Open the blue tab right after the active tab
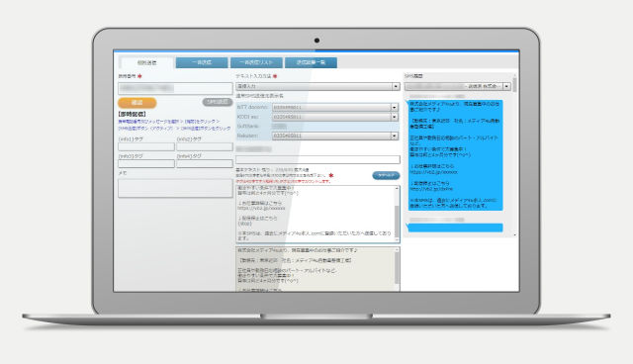Screen dimensions: 633x364 202,62
